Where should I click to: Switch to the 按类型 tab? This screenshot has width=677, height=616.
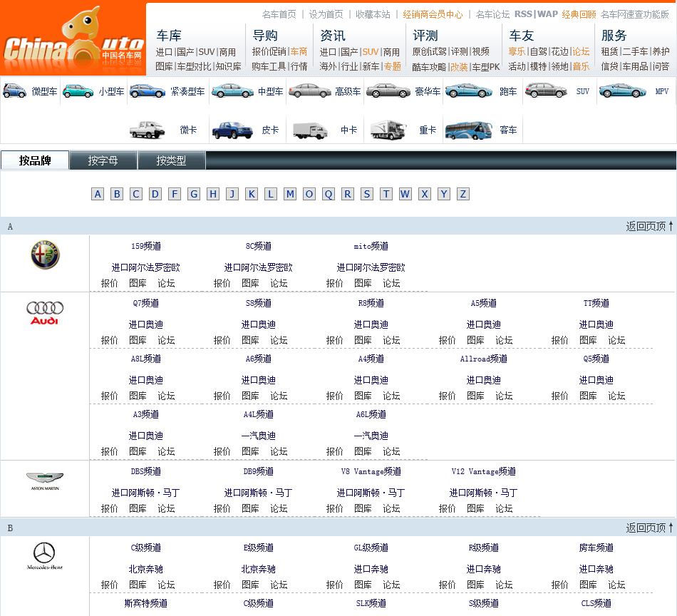[171, 160]
